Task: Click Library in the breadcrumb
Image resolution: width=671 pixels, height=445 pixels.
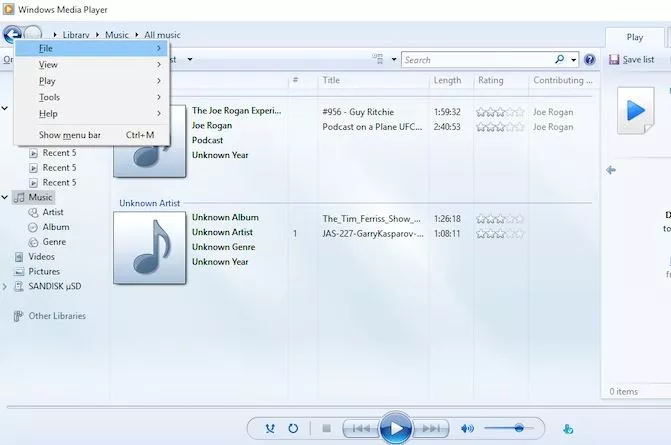Action: tap(76, 35)
